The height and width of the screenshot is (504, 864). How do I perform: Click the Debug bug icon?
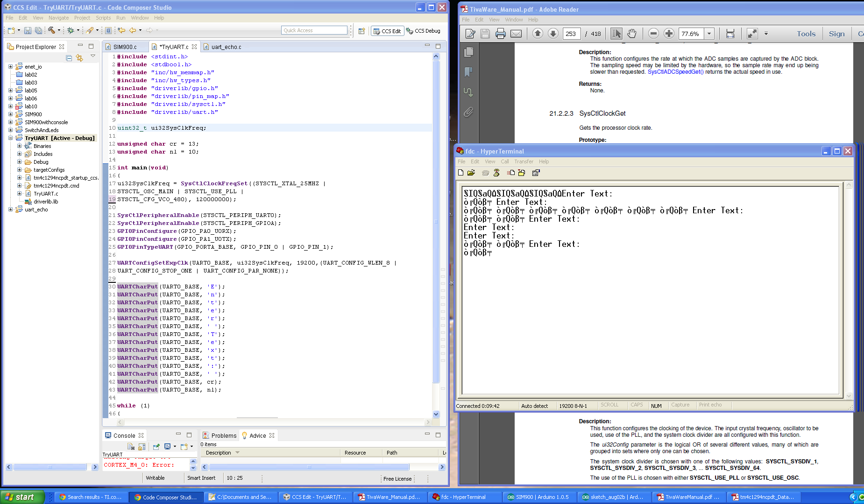(x=71, y=30)
